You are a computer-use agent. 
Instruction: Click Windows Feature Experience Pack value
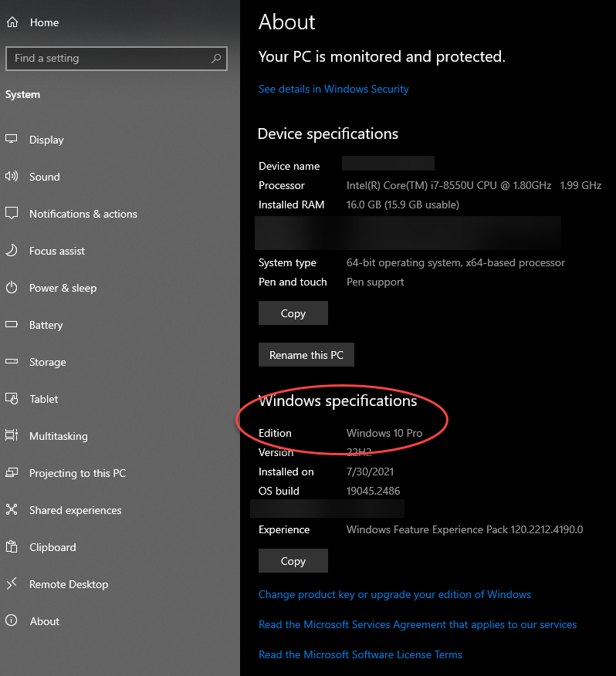click(465, 529)
